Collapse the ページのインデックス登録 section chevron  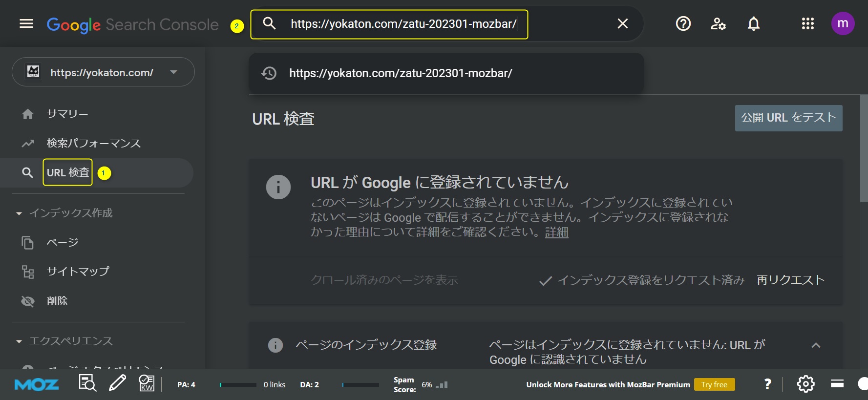pos(816,345)
